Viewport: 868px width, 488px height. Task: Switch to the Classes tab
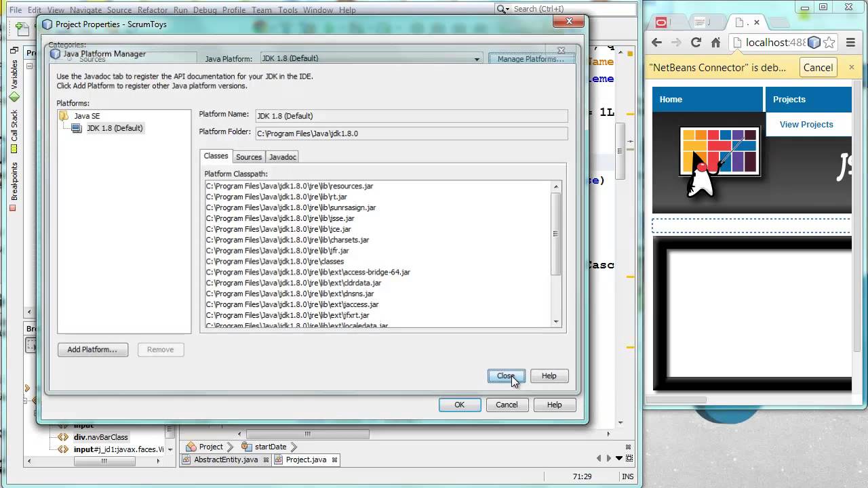216,156
